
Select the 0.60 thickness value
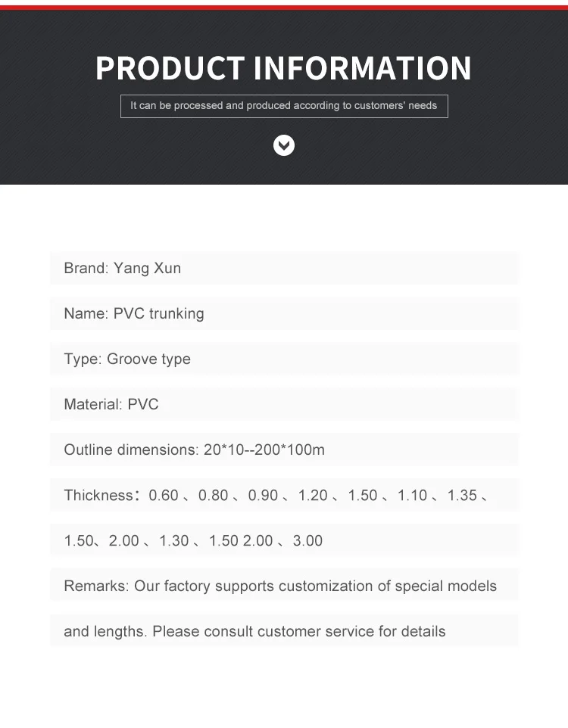point(164,495)
